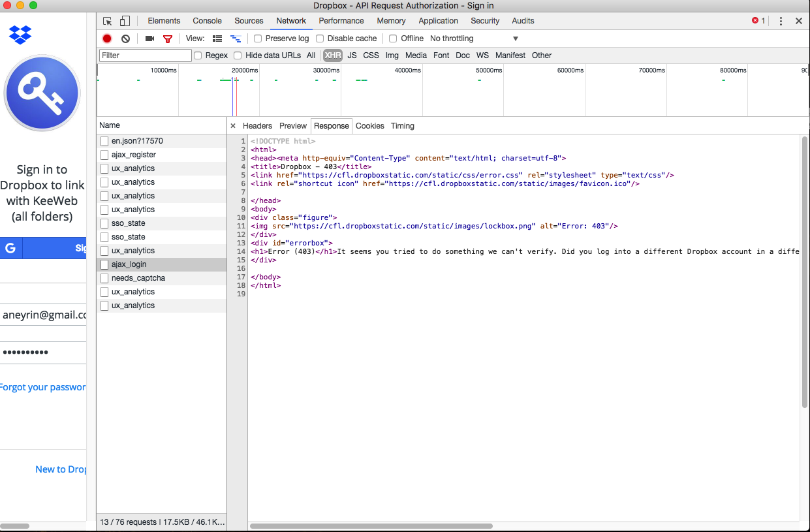Stop network recording with red button
This screenshot has height=532, width=810.
click(107, 39)
